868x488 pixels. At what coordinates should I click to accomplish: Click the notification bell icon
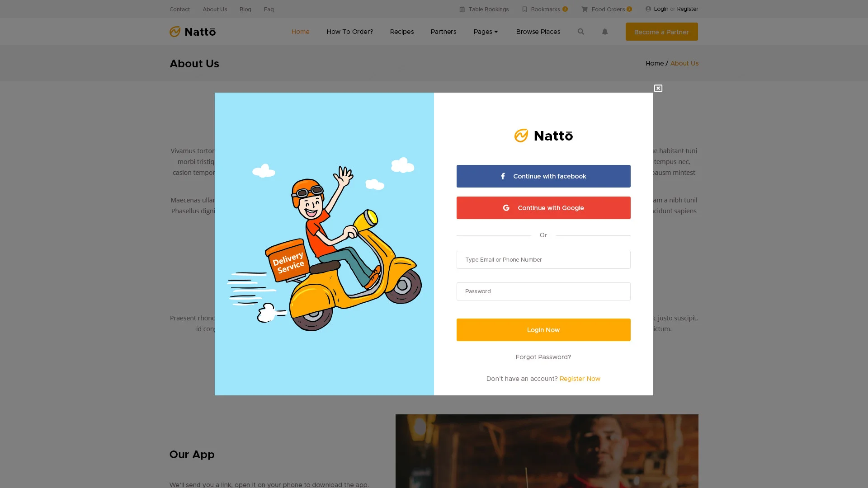(605, 32)
